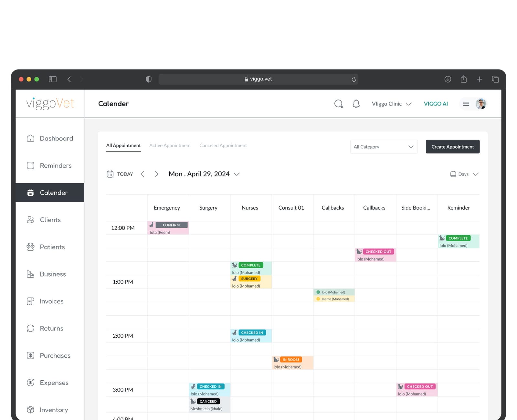Select the Calender sidebar item
The image size is (517, 420).
click(x=50, y=193)
